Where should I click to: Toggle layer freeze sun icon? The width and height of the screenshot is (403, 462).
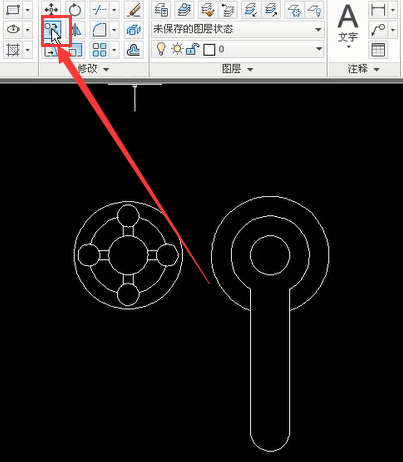(177, 49)
